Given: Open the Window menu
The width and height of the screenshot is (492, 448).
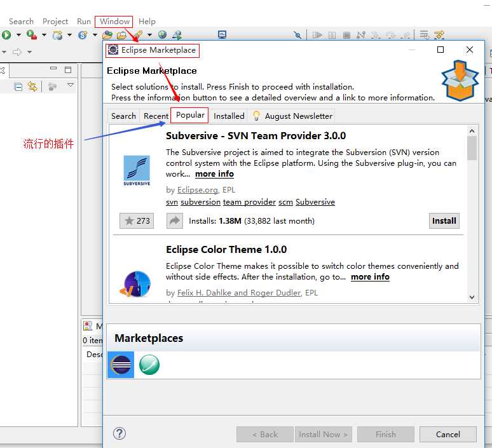Looking at the screenshot, I should pos(114,22).
